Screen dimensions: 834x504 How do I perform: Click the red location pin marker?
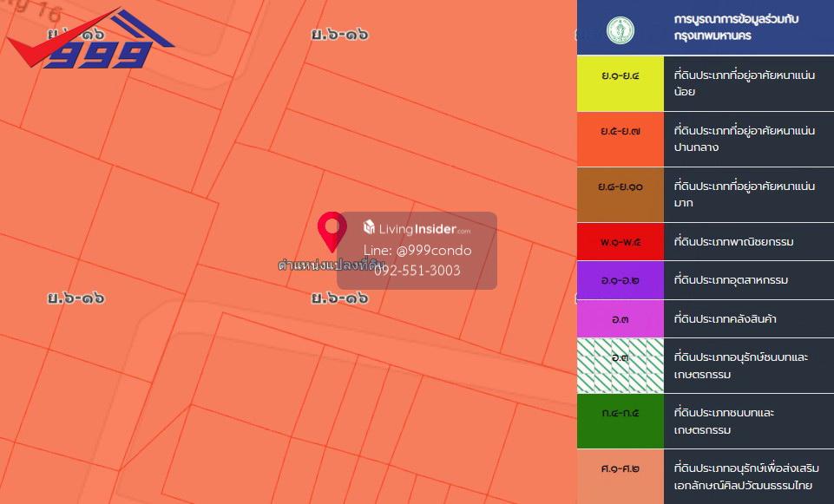(332, 232)
